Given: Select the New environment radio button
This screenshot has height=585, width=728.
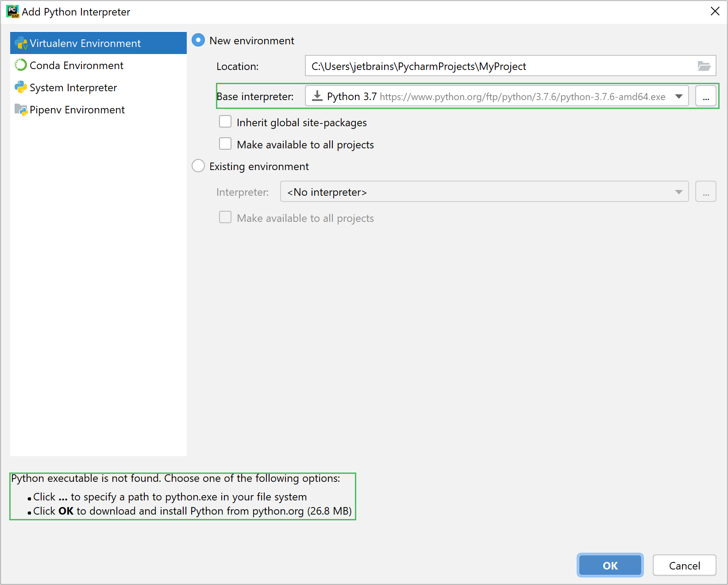Looking at the screenshot, I should [x=198, y=40].
